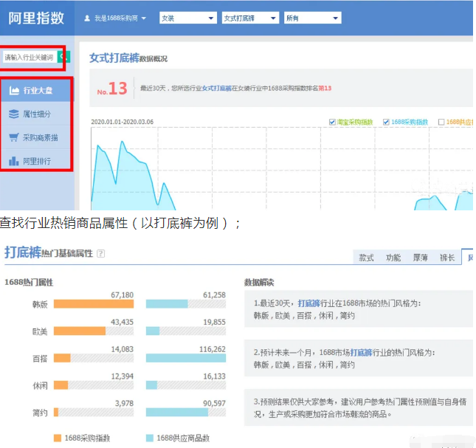
Task: Toggle the 淘宝采购指数 checkbox
Action: (332, 122)
